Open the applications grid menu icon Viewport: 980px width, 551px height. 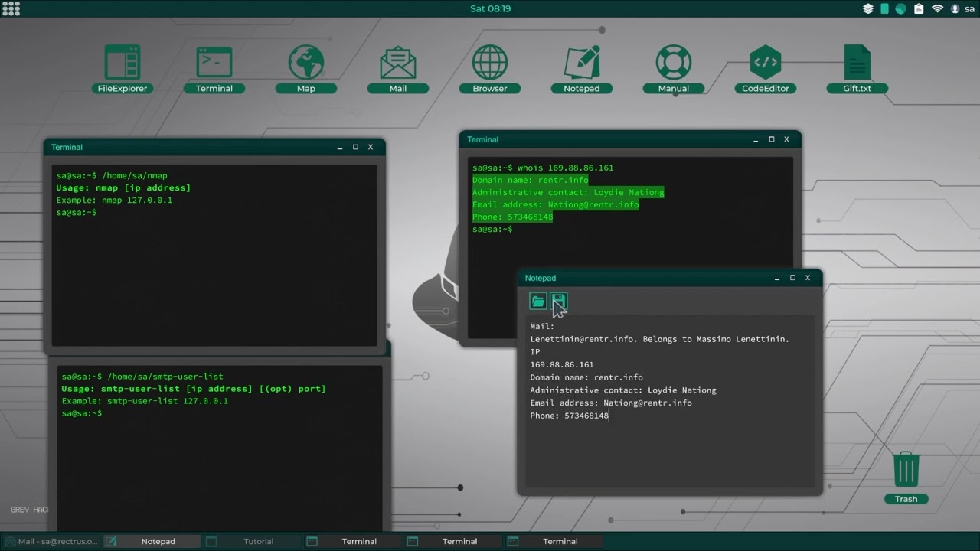11,8
